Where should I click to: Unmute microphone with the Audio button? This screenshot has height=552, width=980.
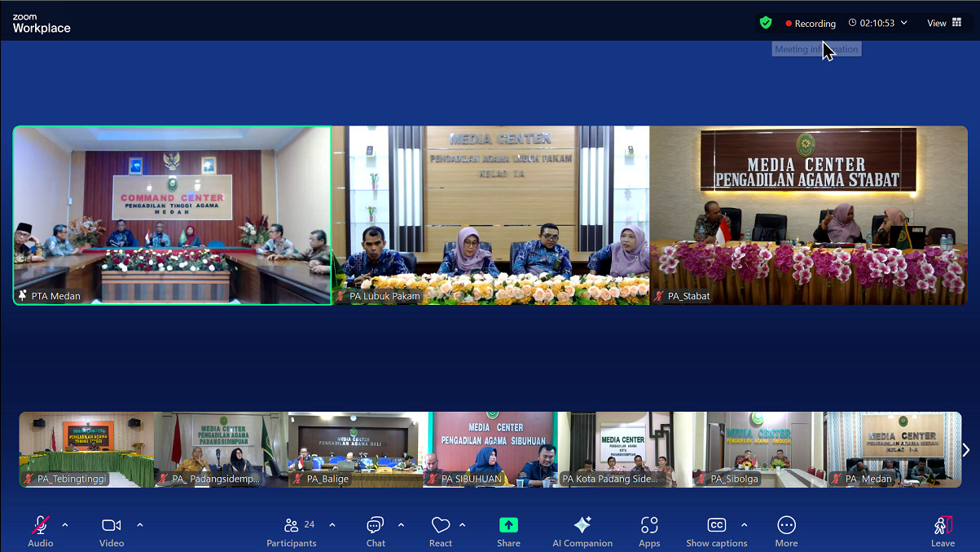click(x=40, y=531)
